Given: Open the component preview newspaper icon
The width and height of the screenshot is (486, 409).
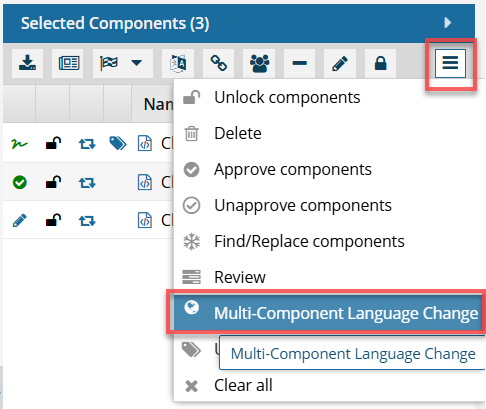Looking at the screenshot, I should (69, 63).
